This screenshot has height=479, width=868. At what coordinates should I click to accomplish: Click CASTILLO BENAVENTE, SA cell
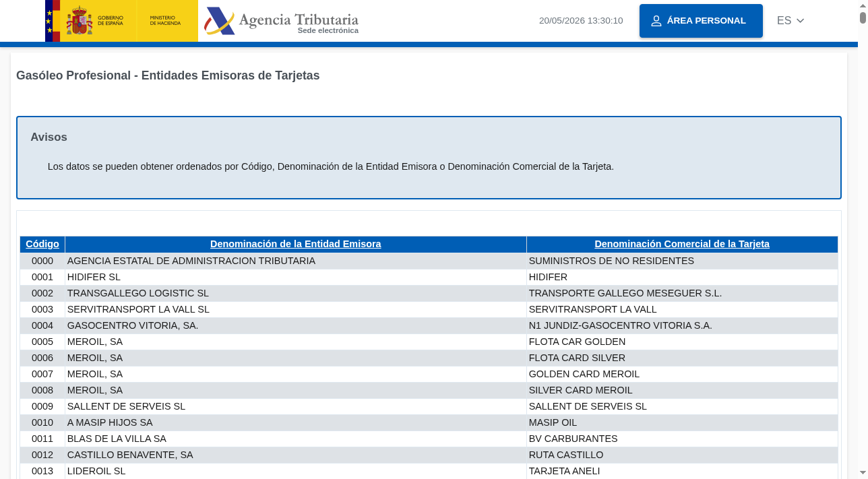296,455
